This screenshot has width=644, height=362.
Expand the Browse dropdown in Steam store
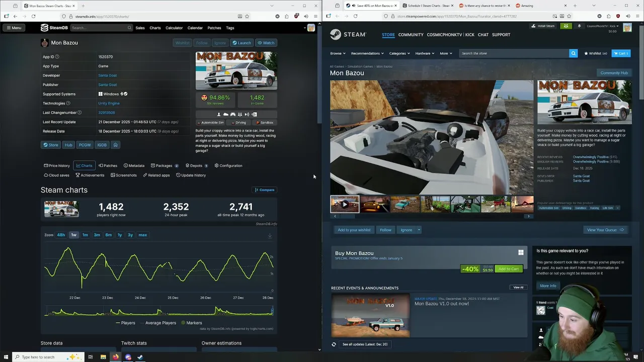tap(338, 53)
